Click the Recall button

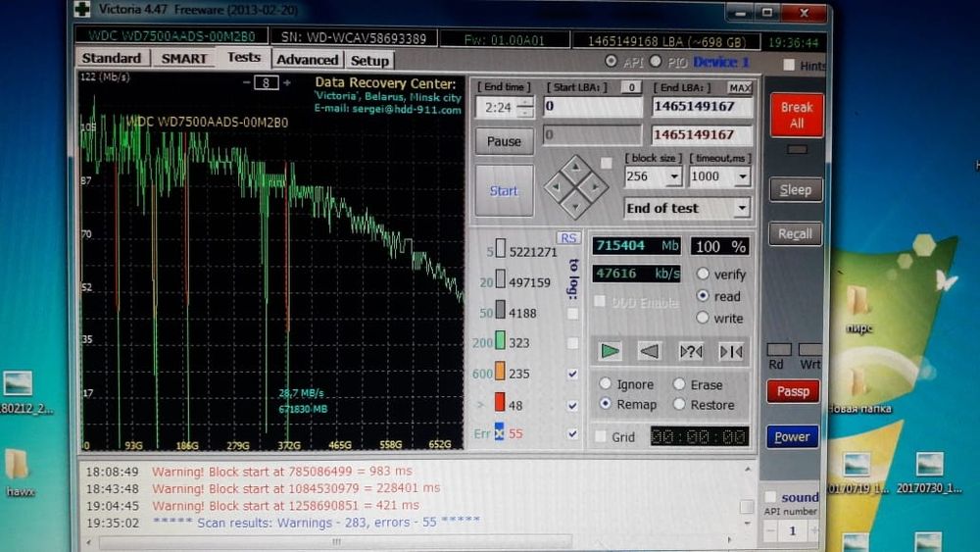795,233
